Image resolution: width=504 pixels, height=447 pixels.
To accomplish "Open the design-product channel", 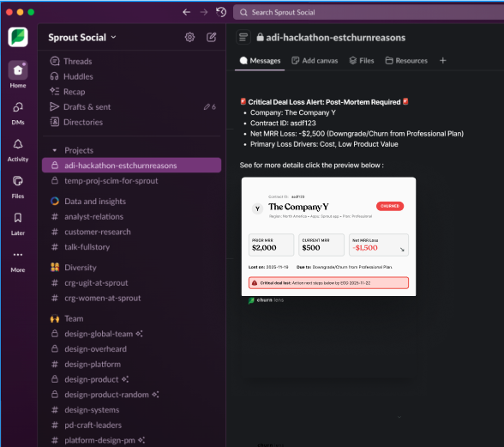I will tap(132, 379).
